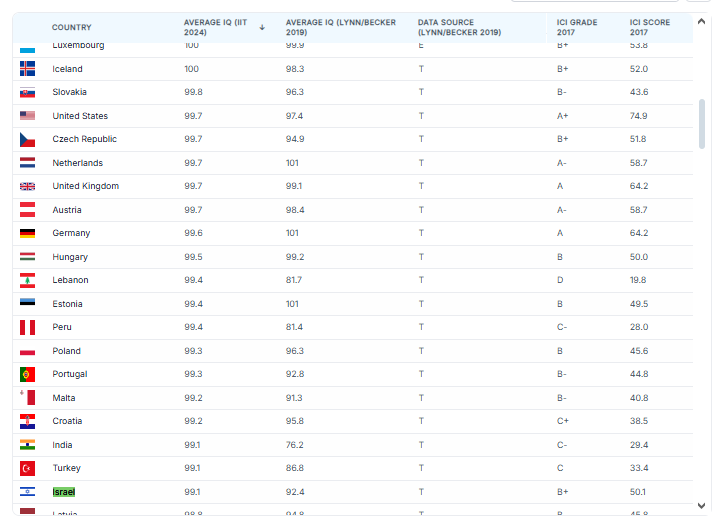Click the Peru flag icon
727x525 pixels.
tap(27, 327)
